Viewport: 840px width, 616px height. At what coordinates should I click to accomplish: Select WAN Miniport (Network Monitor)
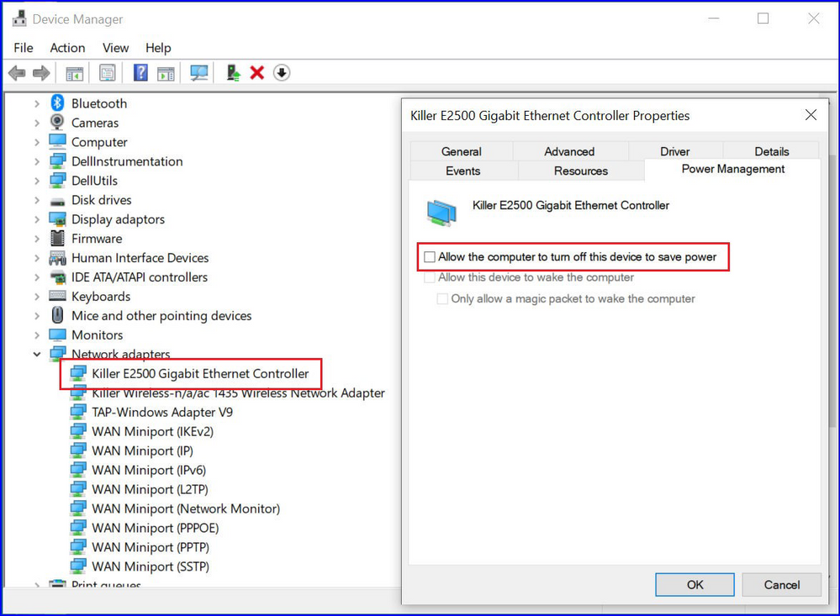pos(185,508)
